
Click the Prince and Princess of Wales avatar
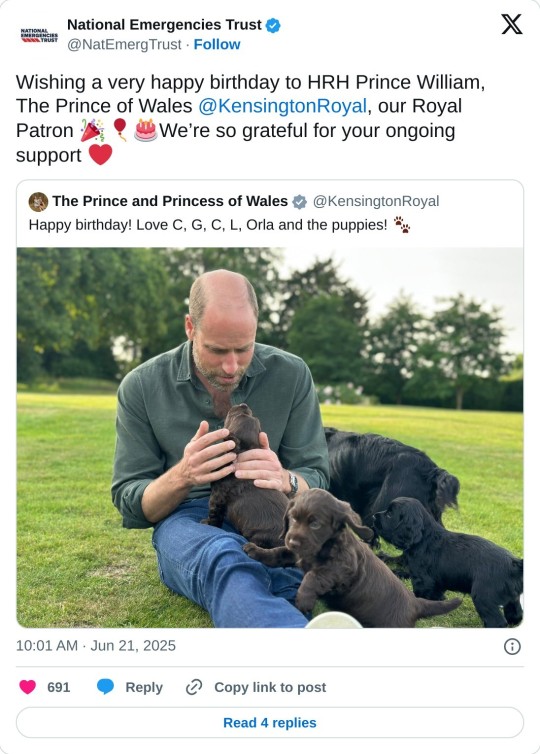38,201
